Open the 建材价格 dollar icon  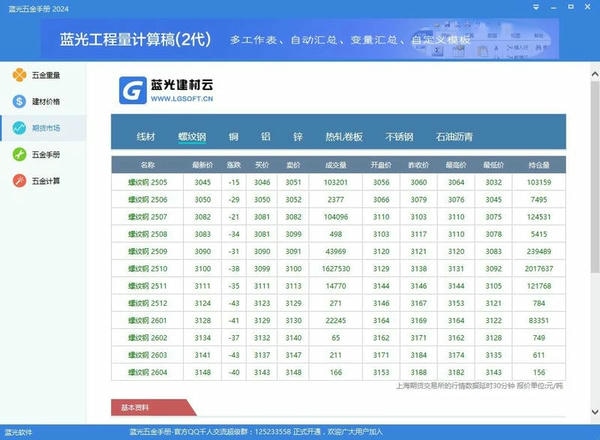[x=20, y=101]
